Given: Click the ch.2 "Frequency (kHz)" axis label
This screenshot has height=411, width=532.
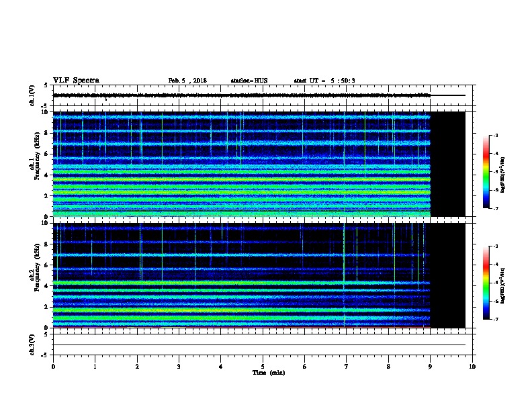Looking at the screenshot, I should (37, 267).
